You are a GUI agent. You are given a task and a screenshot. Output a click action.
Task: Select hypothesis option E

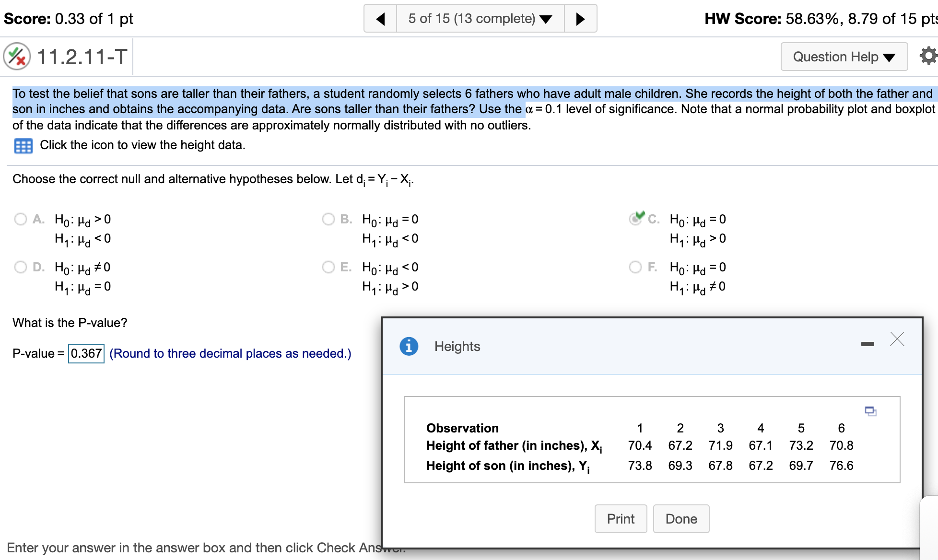tap(328, 267)
